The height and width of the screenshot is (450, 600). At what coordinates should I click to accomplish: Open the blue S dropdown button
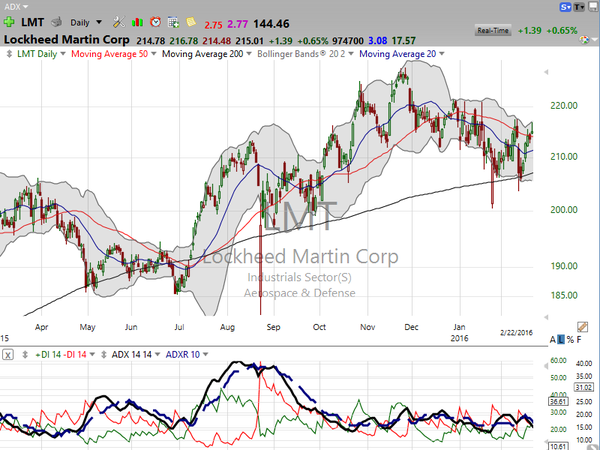[565, 7]
